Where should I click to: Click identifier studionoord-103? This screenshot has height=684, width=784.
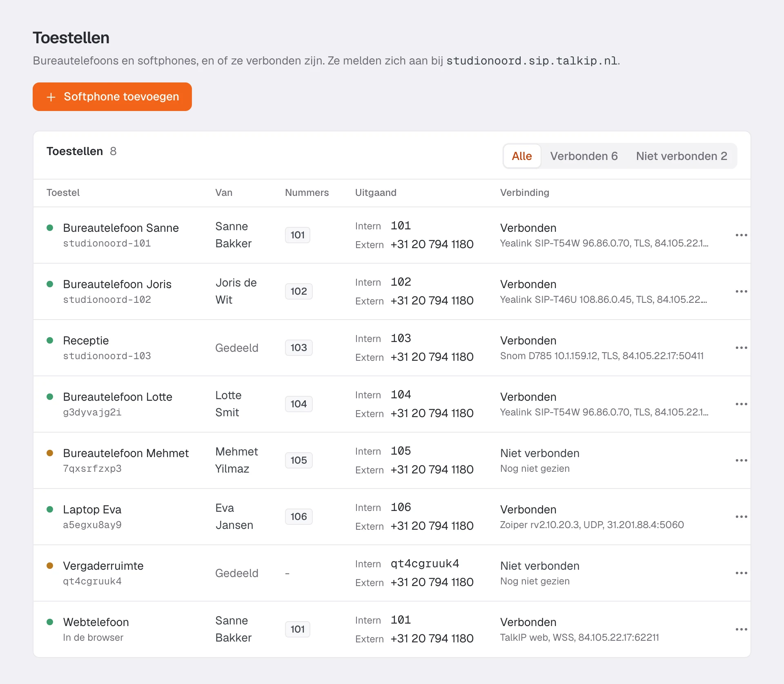pos(107,356)
